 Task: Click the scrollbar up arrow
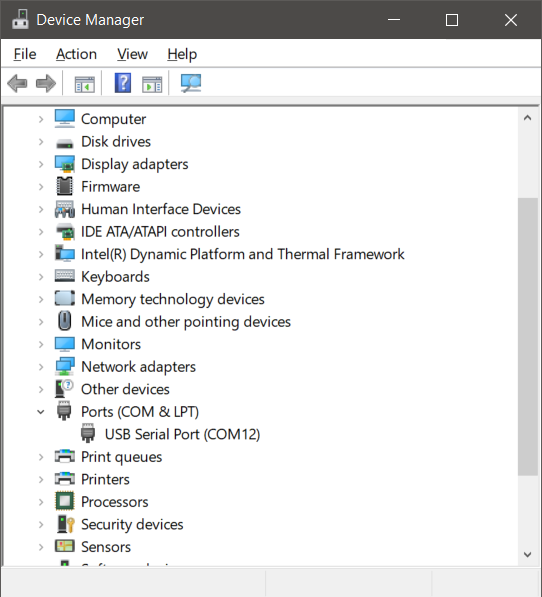(528, 118)
